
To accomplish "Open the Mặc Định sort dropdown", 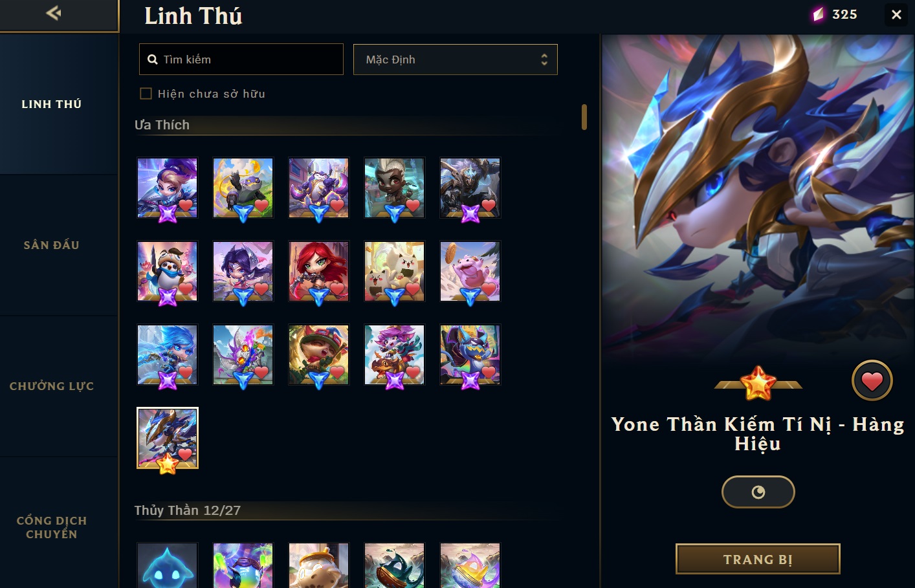I will tap(455, 60).
